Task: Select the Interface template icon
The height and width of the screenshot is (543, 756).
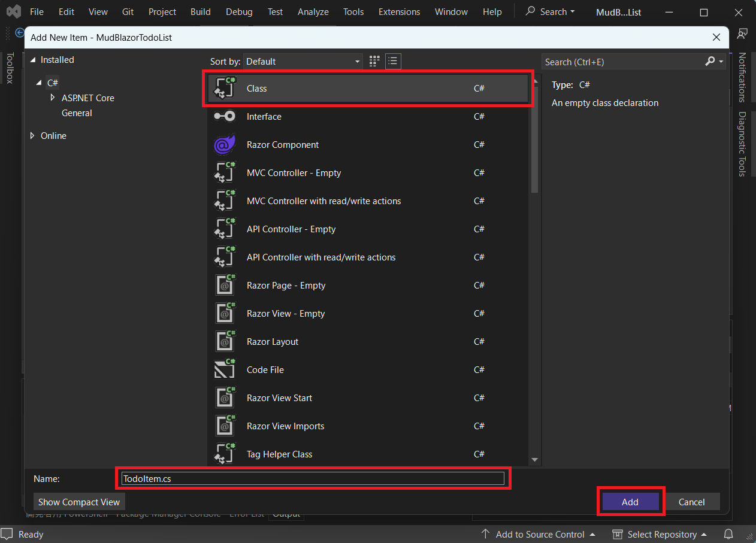Action: point(225,116)
